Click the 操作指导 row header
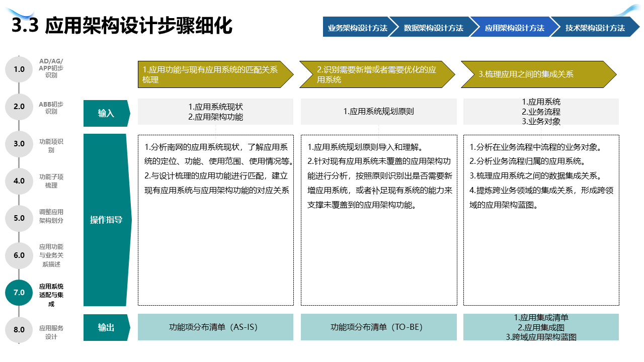 coord(107,220)
